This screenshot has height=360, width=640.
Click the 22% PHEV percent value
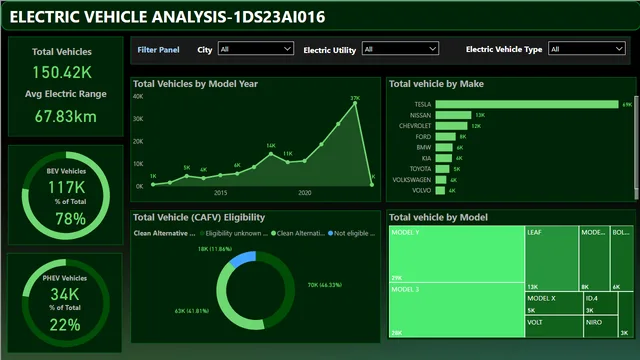[65, 325]
